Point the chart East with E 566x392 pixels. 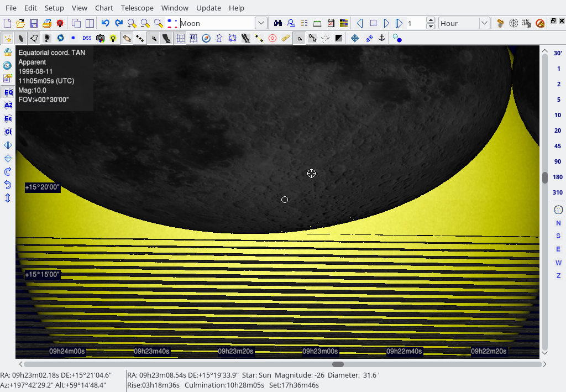(x=558, y=249)
